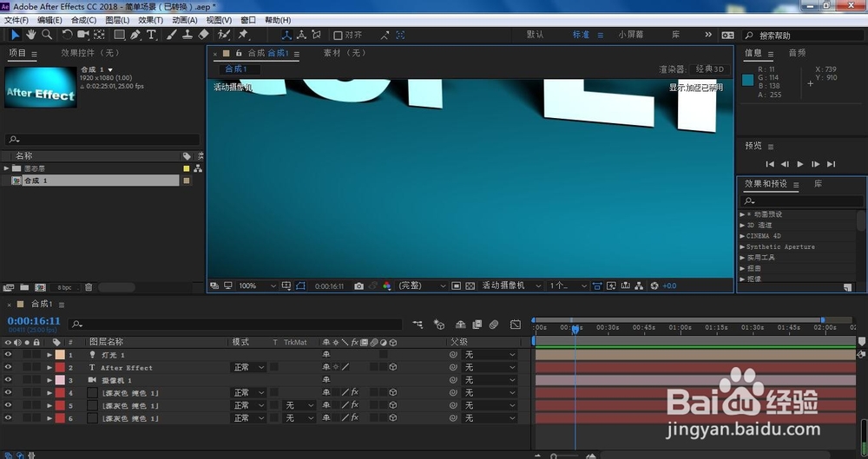Expand the 固态层 folder in Project panel

(6, 168)
